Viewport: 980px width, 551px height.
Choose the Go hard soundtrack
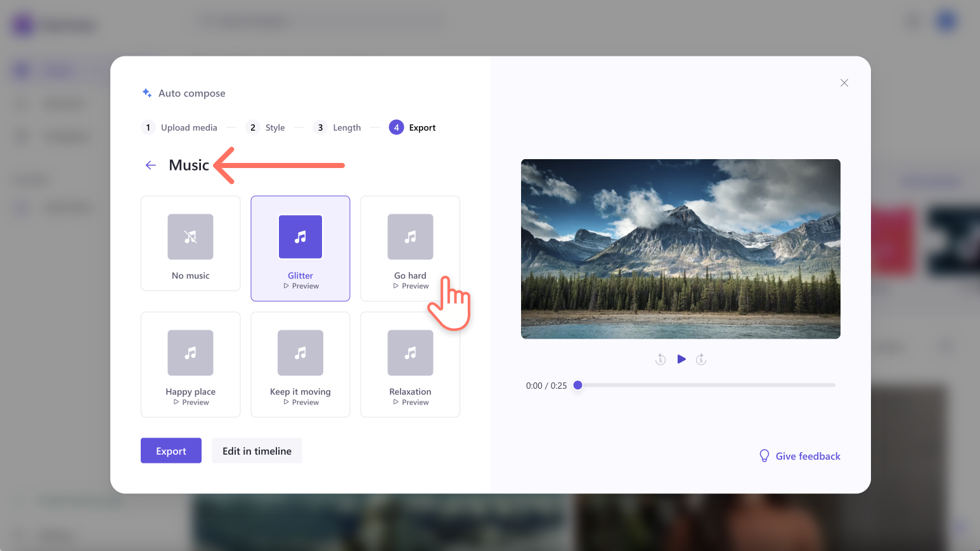coord(410,249)
